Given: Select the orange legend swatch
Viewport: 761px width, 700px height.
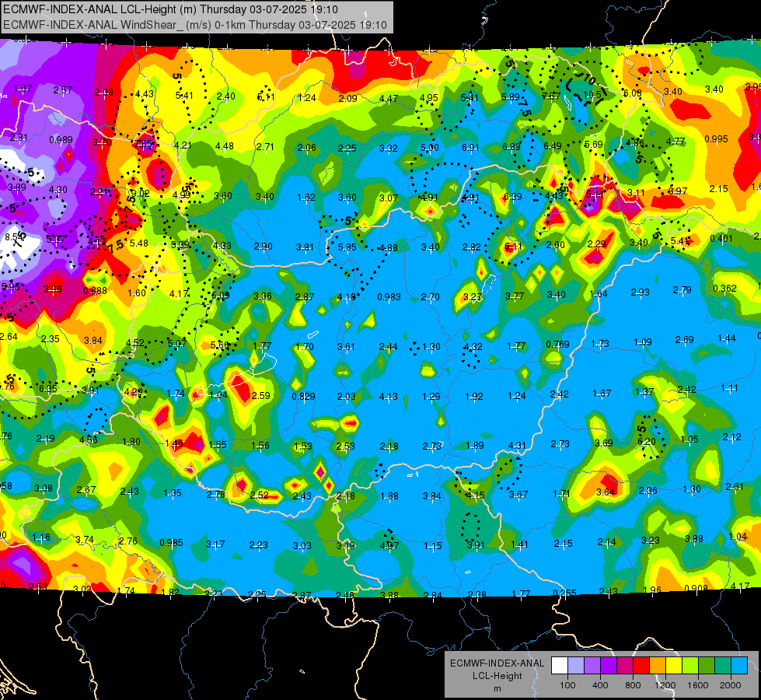Looking at the screenshot, I should [x=658, y=665].
